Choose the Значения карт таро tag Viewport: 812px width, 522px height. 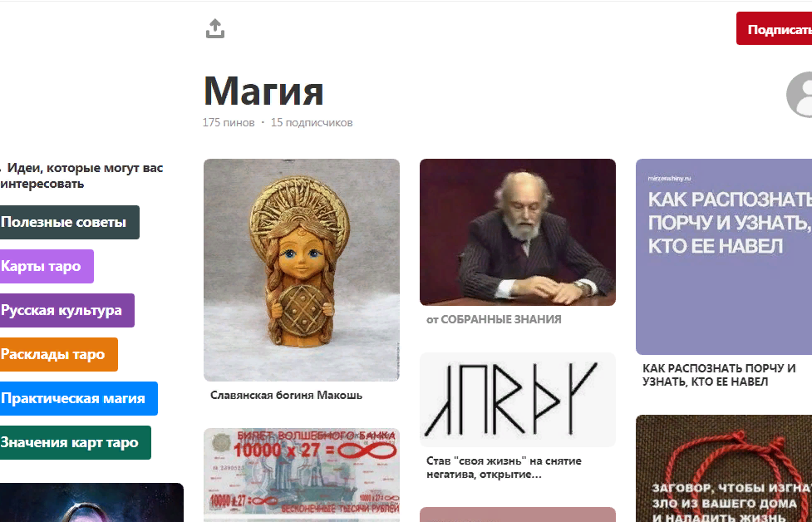(75, 442)
